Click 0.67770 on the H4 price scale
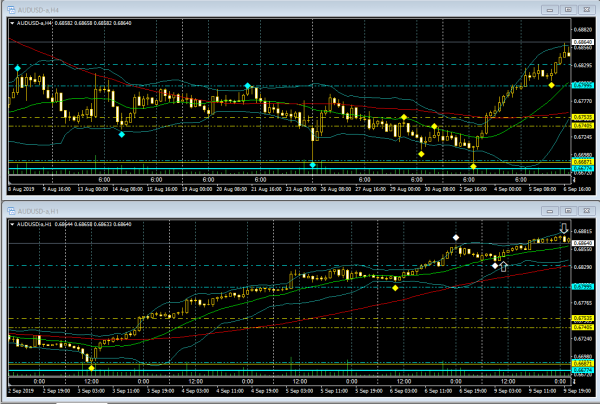Image resolution: width=600 pixels, height=404 pixels. (583, 101)
